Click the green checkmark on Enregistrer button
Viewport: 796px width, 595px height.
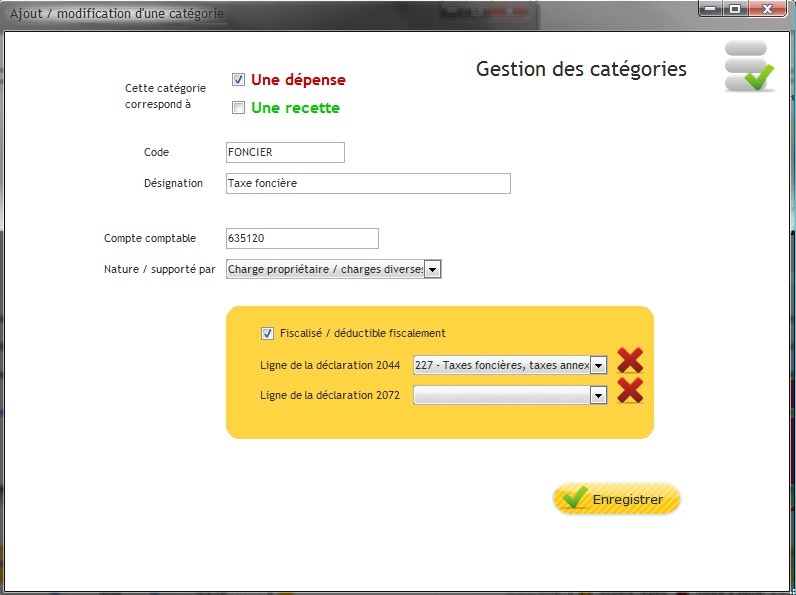pyautogui.click(x=575, y=498)
